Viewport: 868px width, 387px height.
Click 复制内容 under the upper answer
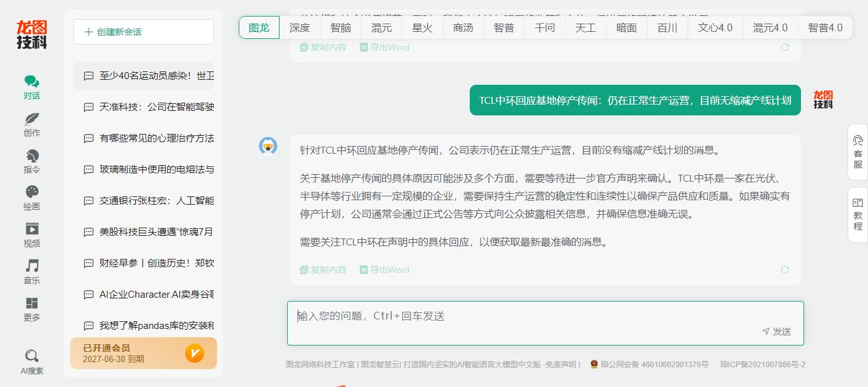(x=324, y=47)
